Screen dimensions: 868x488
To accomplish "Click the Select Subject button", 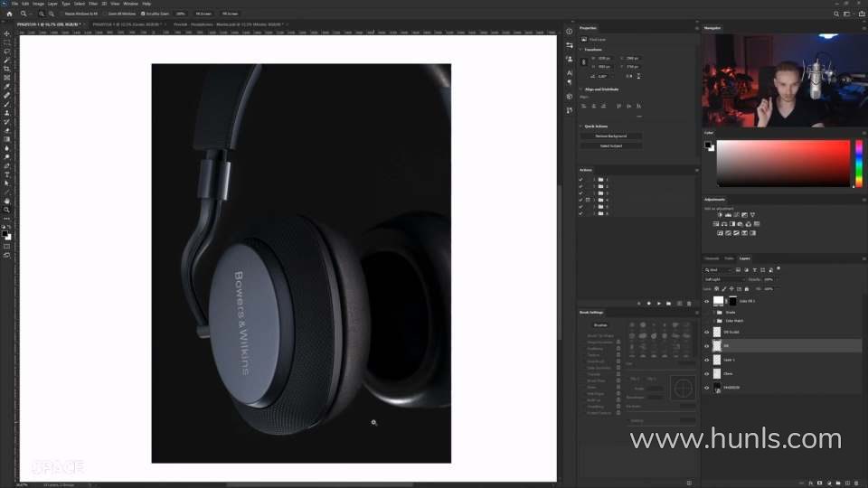I will (611, 146).
